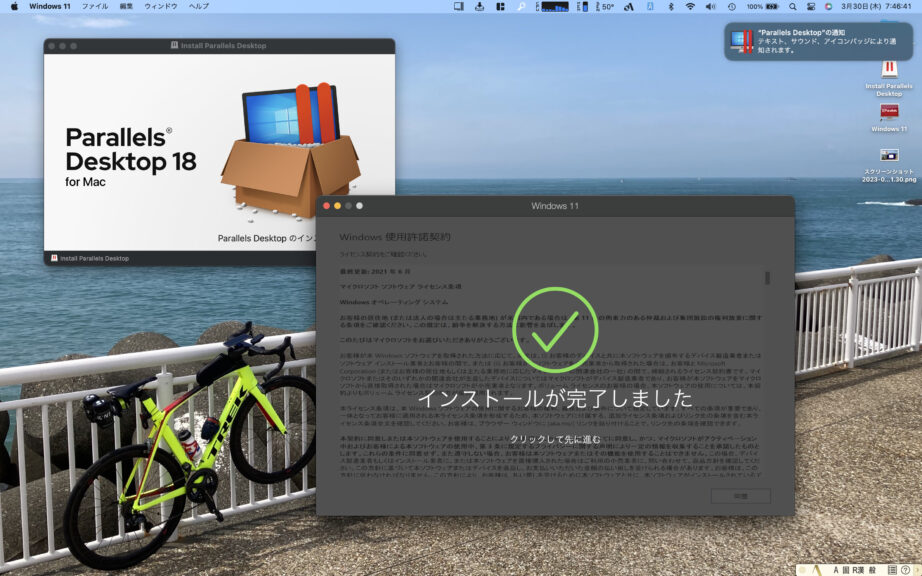
Task: Open the Parallels Desktop notification banner
Action: (x=819, y=41)
